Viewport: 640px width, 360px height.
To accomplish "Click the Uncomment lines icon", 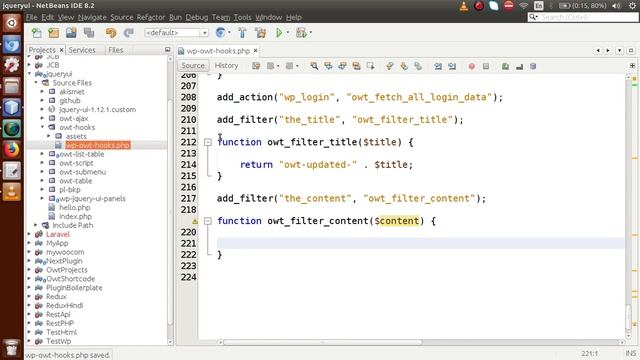I will (x=519, y=66).
